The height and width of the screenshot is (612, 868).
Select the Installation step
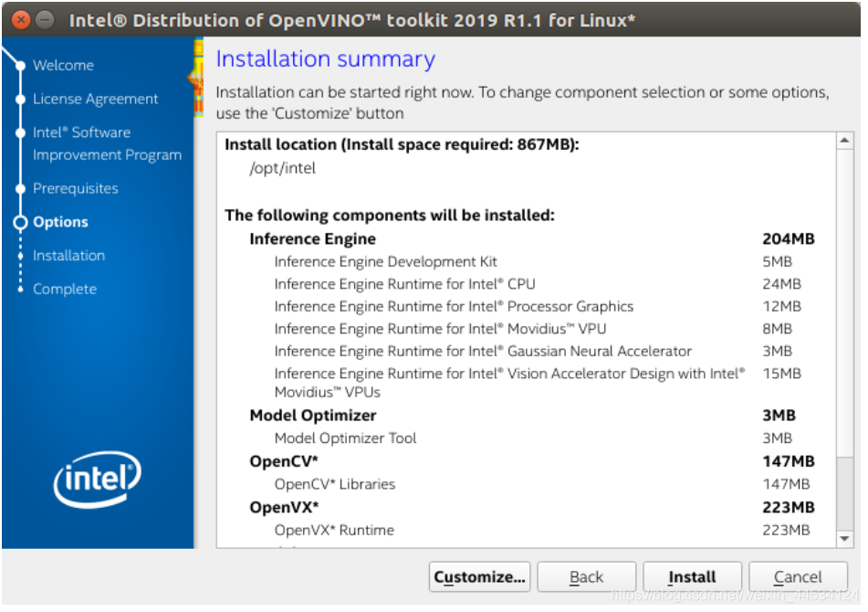tap(69, 257)
